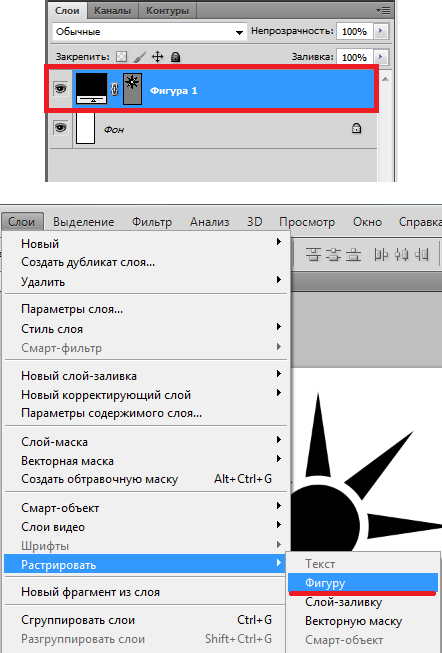Click the Фигура 1 vector mask thumbnail
Image resolution: width=442 pixels, height=653 pixels.
pos(132,89)
